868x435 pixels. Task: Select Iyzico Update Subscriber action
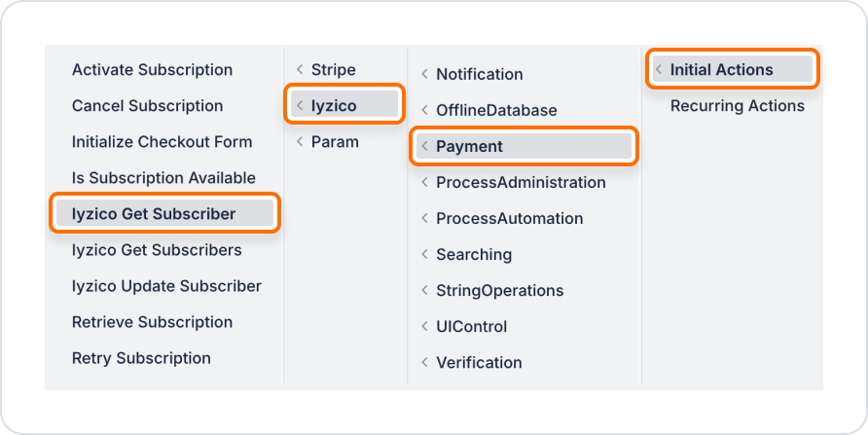[166, 286]
